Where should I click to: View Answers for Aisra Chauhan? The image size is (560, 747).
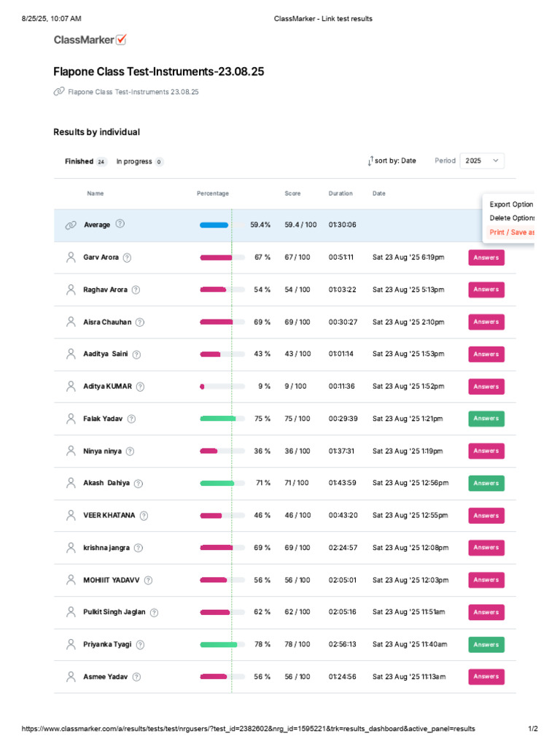click(x=486, y=322)
